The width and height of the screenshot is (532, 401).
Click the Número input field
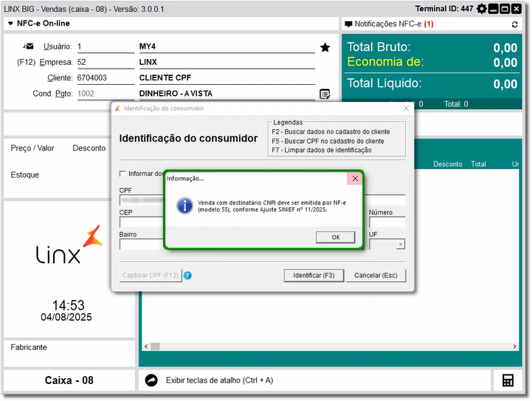(x=387, y=223)
